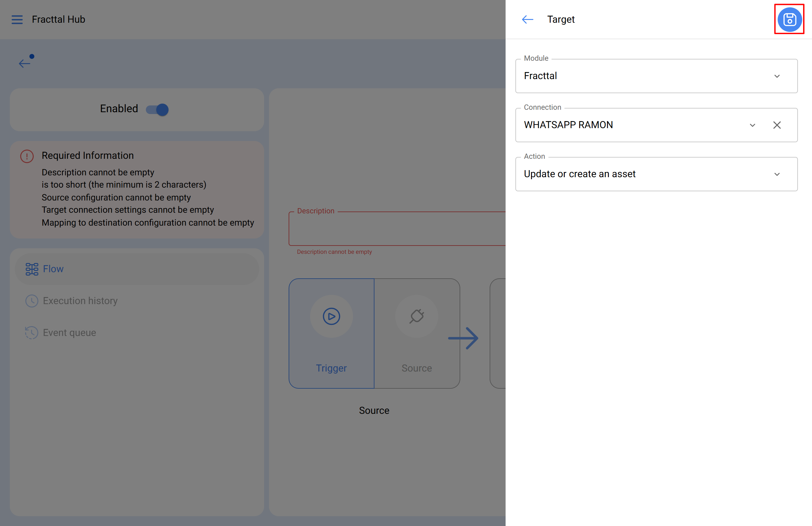Open the hamburger menu next to Fracttal Hub

[x=17, y=19]
